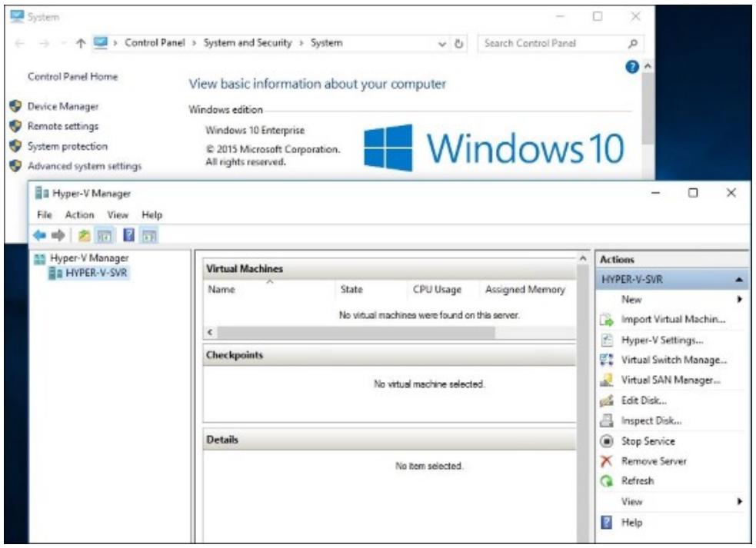Open the Help menu in Hyper-V Manager
Viewport: 756px width, 548px height.
152,215
